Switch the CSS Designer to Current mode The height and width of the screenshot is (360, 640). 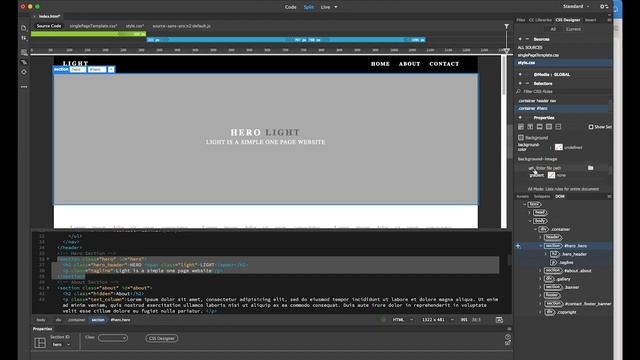(x=573, y=29)
